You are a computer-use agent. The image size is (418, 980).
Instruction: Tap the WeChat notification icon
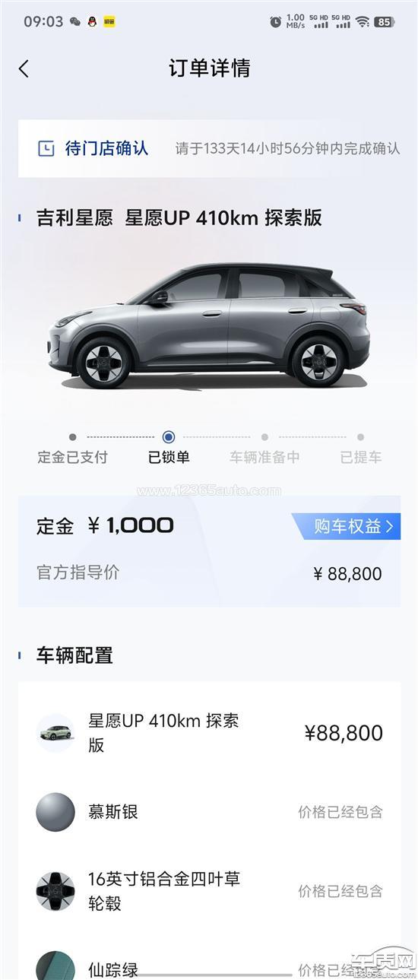pyautogui.click(x=75, y=22)
